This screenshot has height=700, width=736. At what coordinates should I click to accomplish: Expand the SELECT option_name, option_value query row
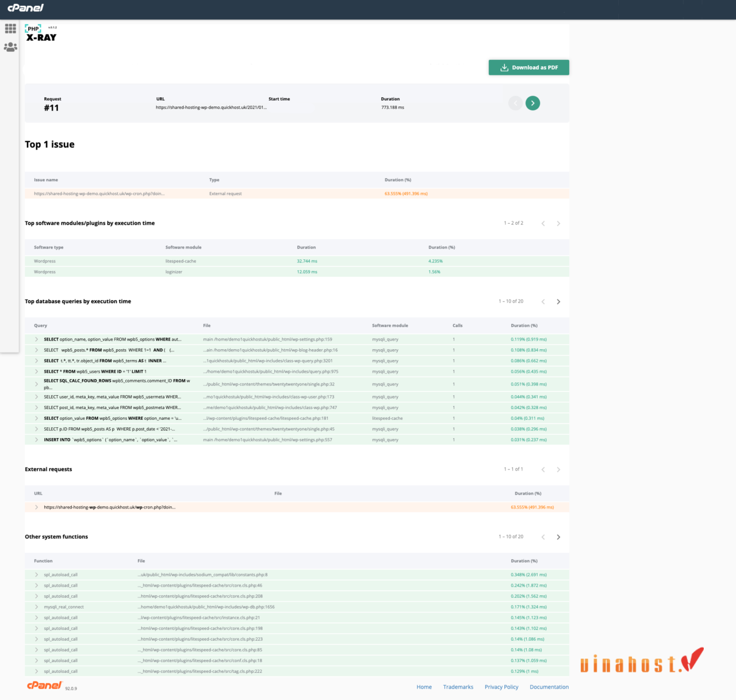tap(36, 339)
